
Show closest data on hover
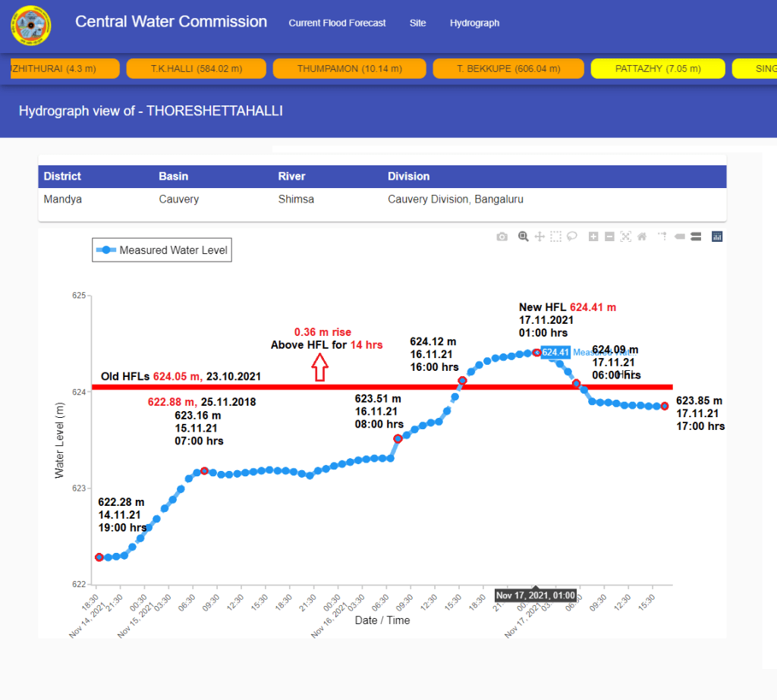pos(679,237)
